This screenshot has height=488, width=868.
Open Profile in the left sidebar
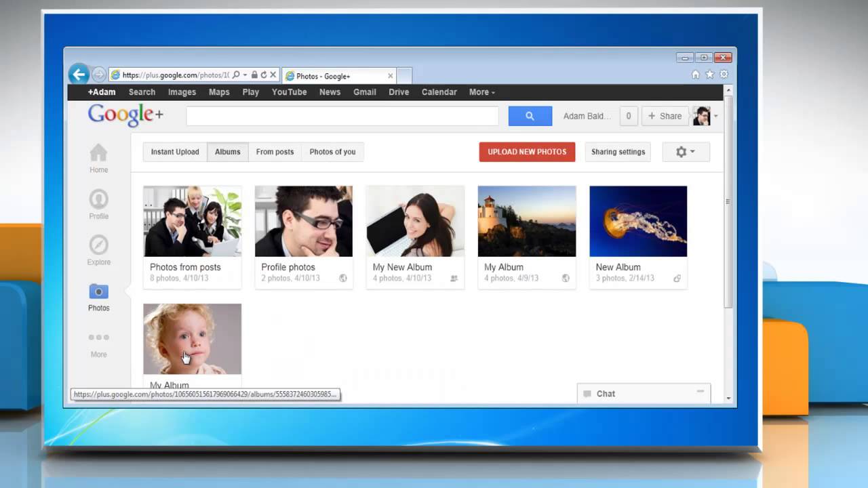98,205
